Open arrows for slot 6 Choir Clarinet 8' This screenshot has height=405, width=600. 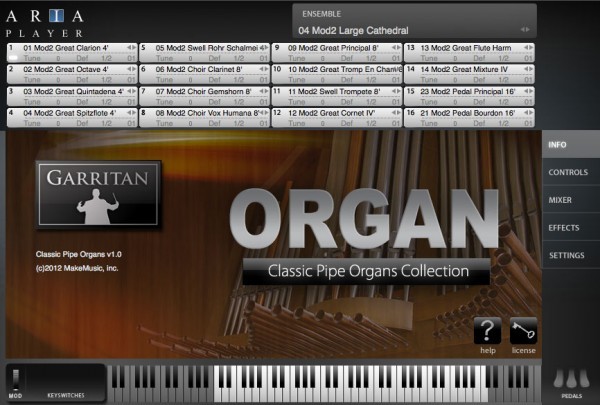click(264, 69)
